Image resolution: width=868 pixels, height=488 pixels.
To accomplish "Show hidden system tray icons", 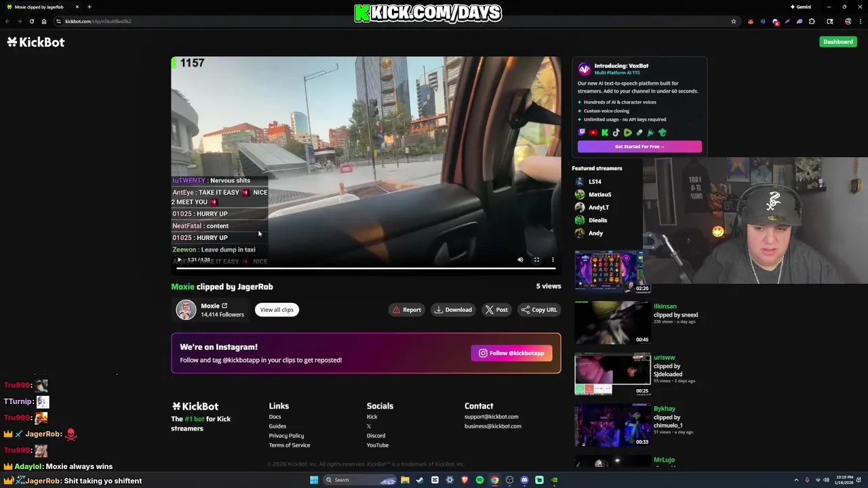I will 796,480.
